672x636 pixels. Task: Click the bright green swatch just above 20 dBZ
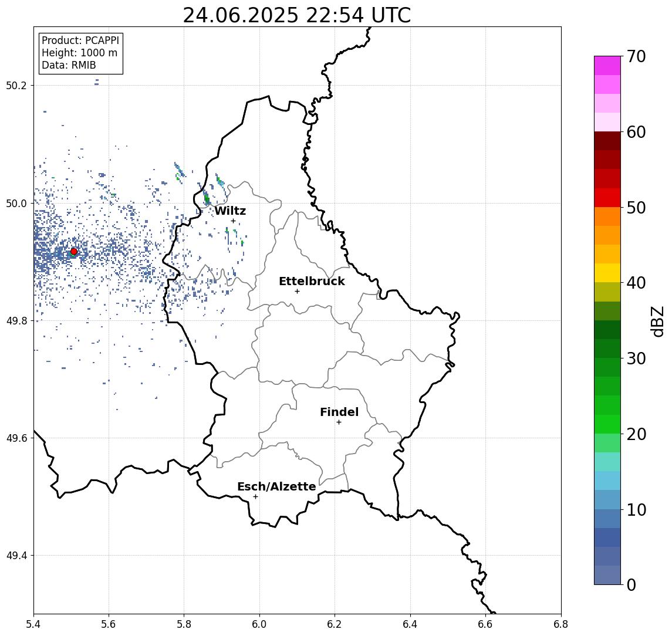pos(607,424)
